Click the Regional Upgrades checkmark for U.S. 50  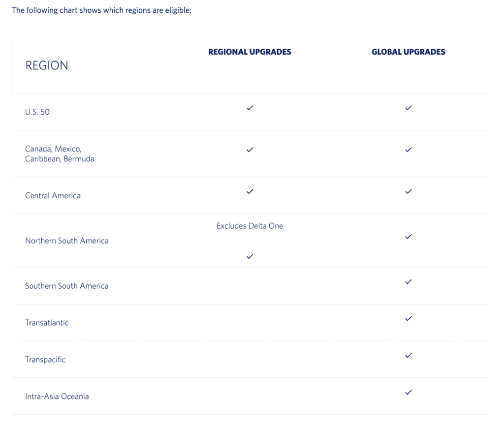(x=250, y=108)
